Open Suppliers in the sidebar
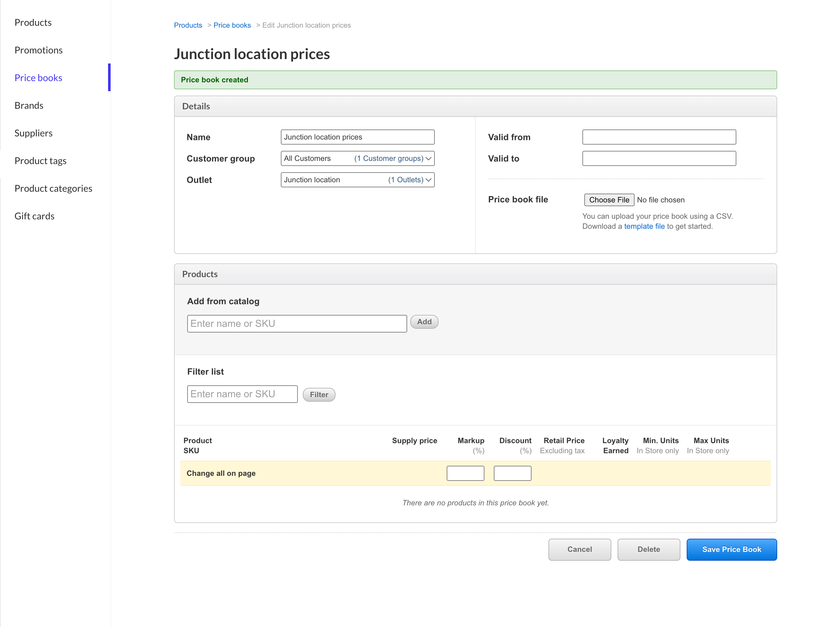This screenshot has height=627, width=840. [x=33, y=133]
